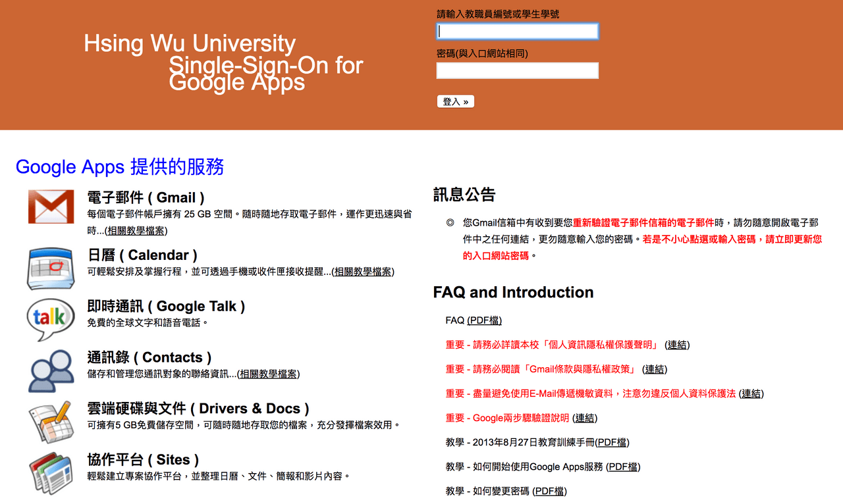Viewport: 843px width, 504px height.
Task: Open 如何開始使用Google Apps服務 PDF檔 link
Action: click(x=624, y=466)
